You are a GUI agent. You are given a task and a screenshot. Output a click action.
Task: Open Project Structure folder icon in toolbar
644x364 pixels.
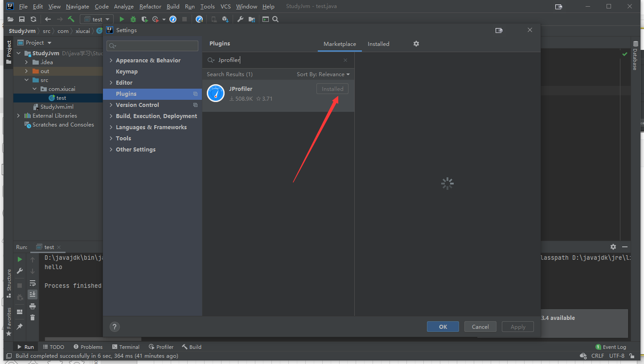pyautogui.click(x=252, y=19)
